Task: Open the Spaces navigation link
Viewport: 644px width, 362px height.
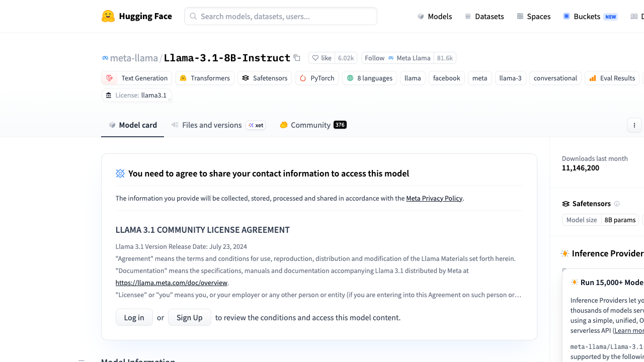Action: pyautogui.click(x=534, y=16)
